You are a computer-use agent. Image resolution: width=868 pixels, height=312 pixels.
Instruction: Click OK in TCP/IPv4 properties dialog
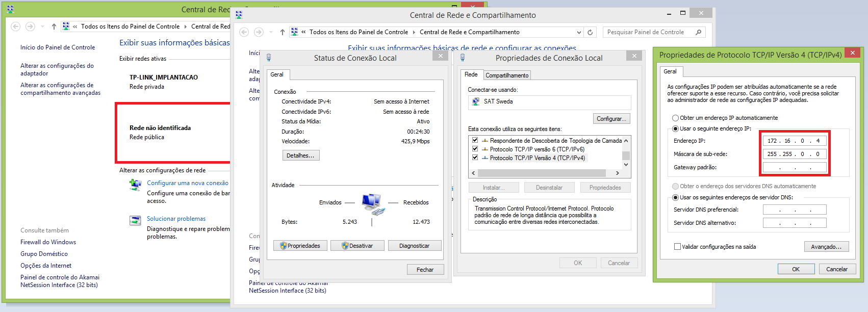[796, 269]
